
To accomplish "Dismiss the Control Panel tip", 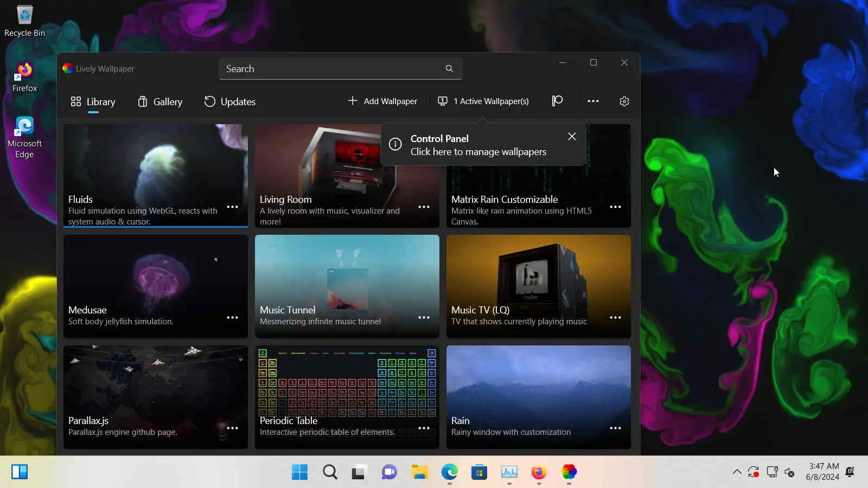I will point(572,137).
